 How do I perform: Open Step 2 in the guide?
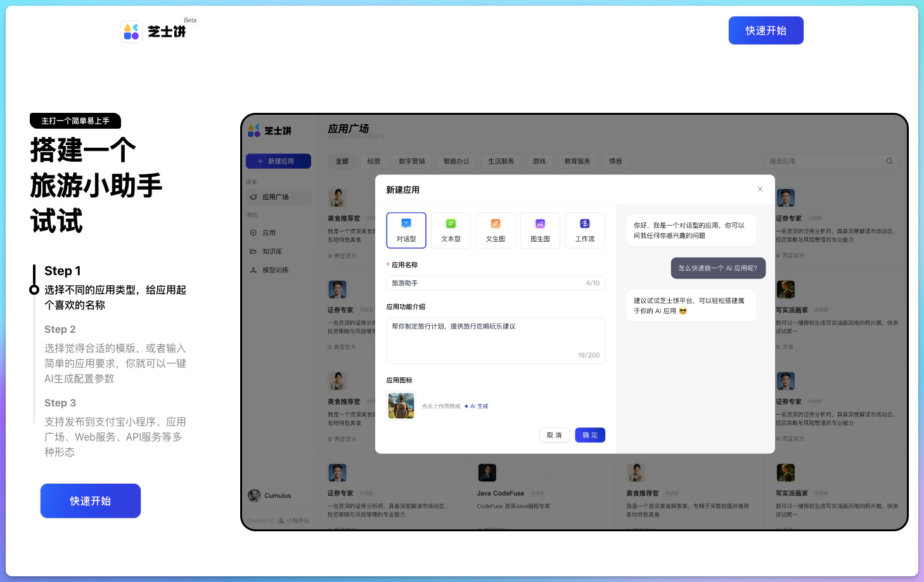point(60,330)
